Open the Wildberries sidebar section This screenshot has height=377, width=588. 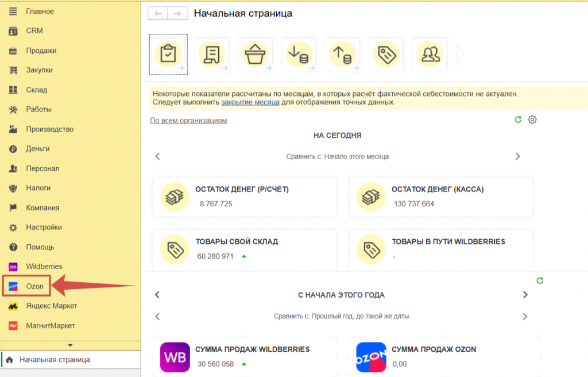(44, 267)
